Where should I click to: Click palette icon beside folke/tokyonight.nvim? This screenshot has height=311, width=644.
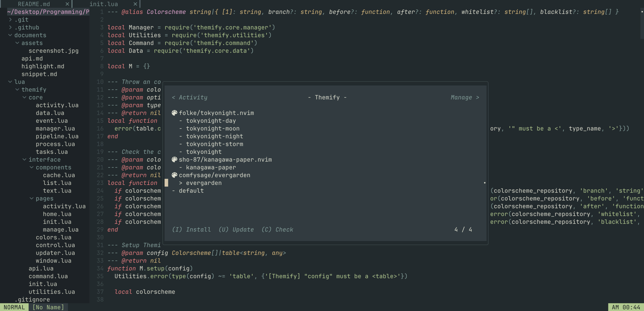174,113
